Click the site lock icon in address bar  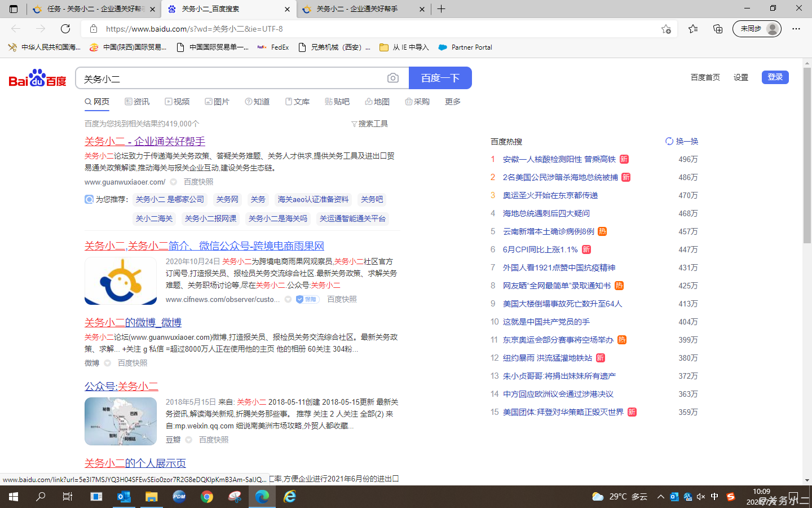tap(94, 29)
